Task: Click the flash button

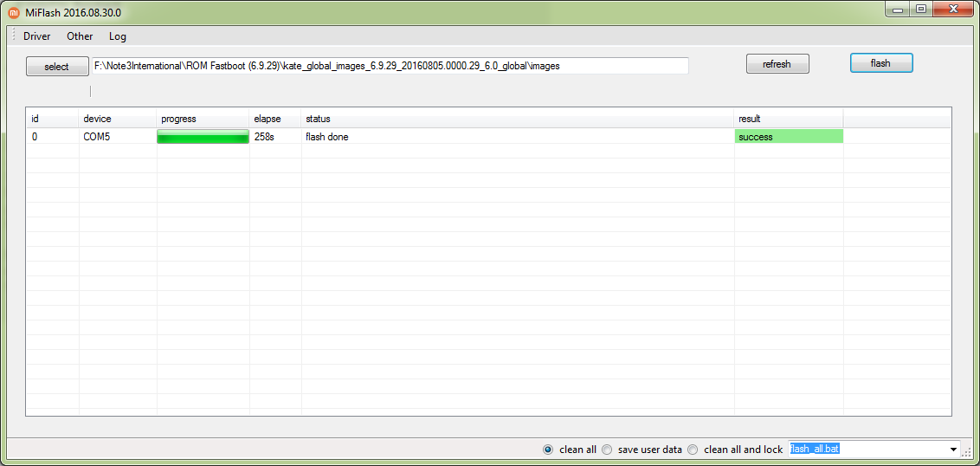Action: click(x=881, y=63)
